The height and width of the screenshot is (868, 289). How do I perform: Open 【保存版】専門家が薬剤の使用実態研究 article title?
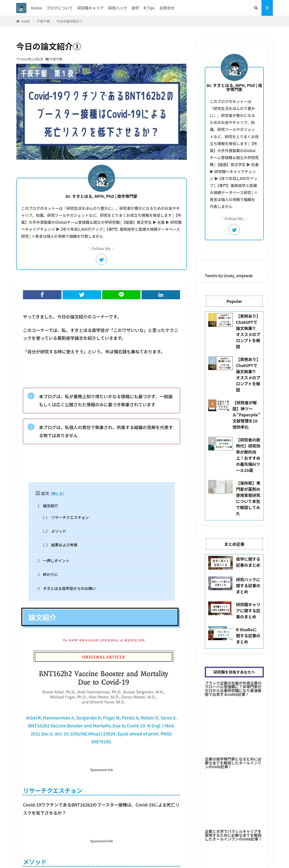pos(248,498)
